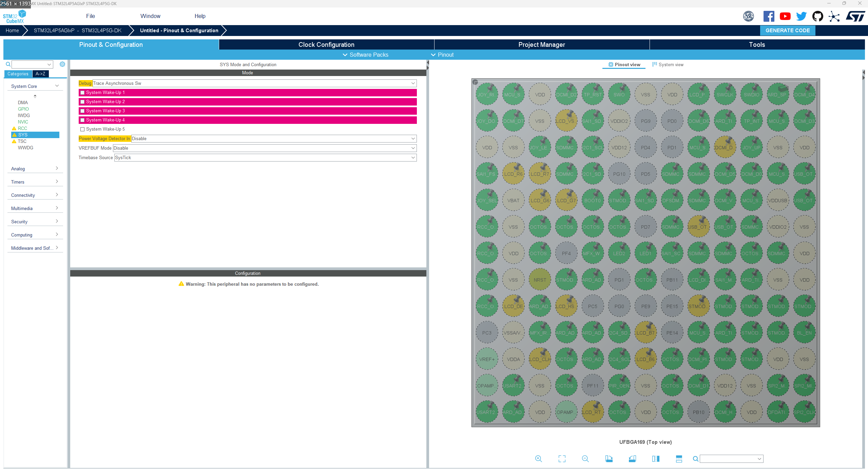Enable System Wake-Up 1 checkbox

(x=82, y=93)
